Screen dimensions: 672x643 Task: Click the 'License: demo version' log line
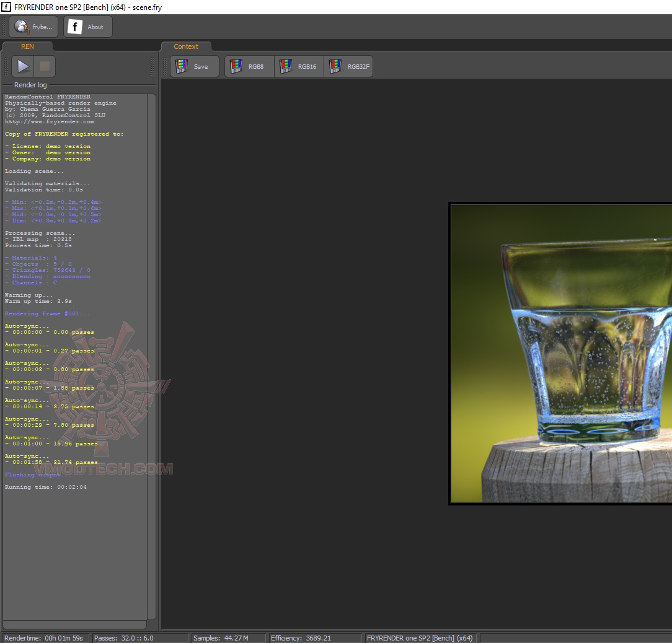click(x=48, y=147)
